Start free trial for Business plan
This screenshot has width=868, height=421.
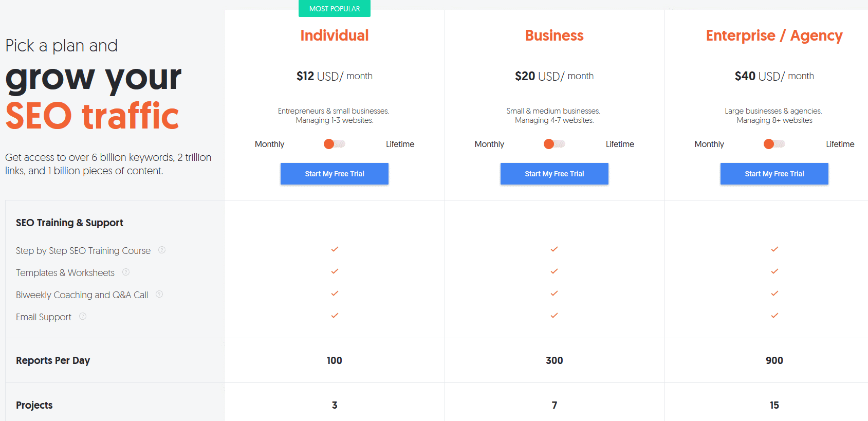[555, 174]
